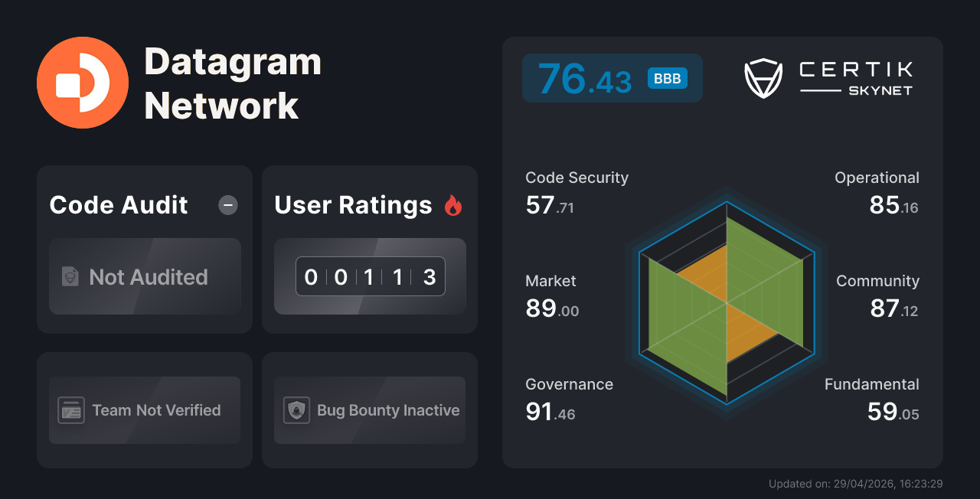This screenshot has width=980, height=499.
Task: Click the Community score 87.12
Action: coord(893,309)
